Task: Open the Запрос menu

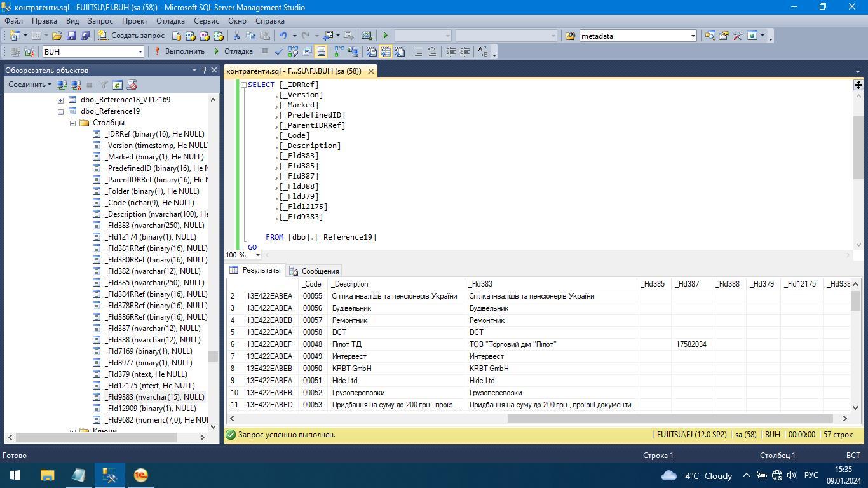Action: 100,20
